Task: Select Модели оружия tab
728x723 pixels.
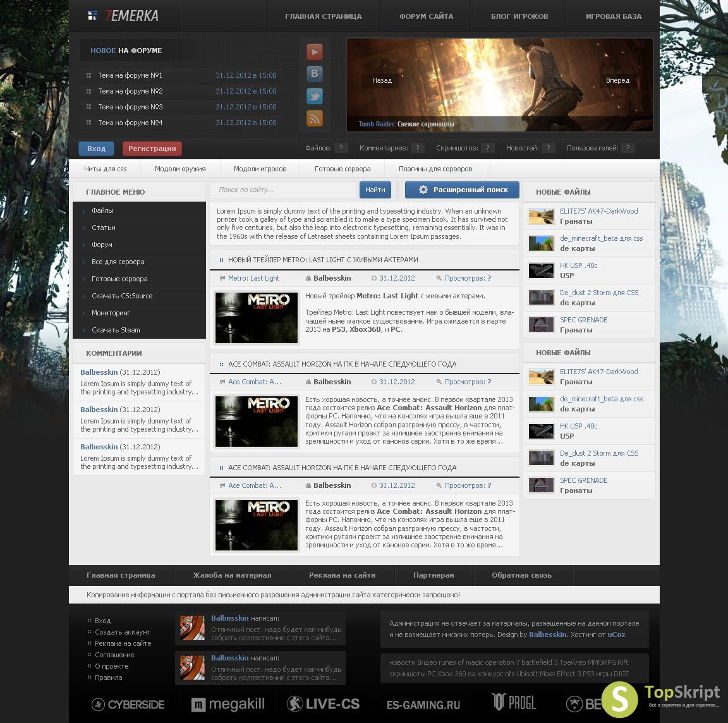Action: 180,169
